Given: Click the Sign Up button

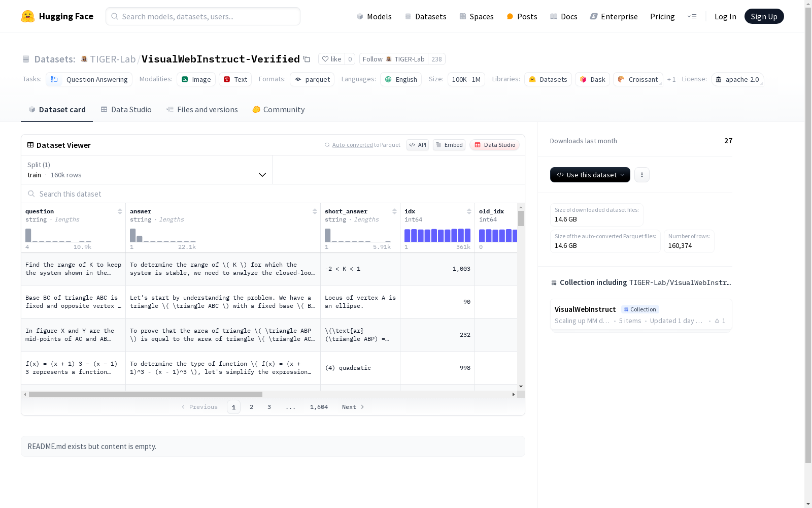Looking at the screenshot, I should pyautogui.click(x=764, y=16).
